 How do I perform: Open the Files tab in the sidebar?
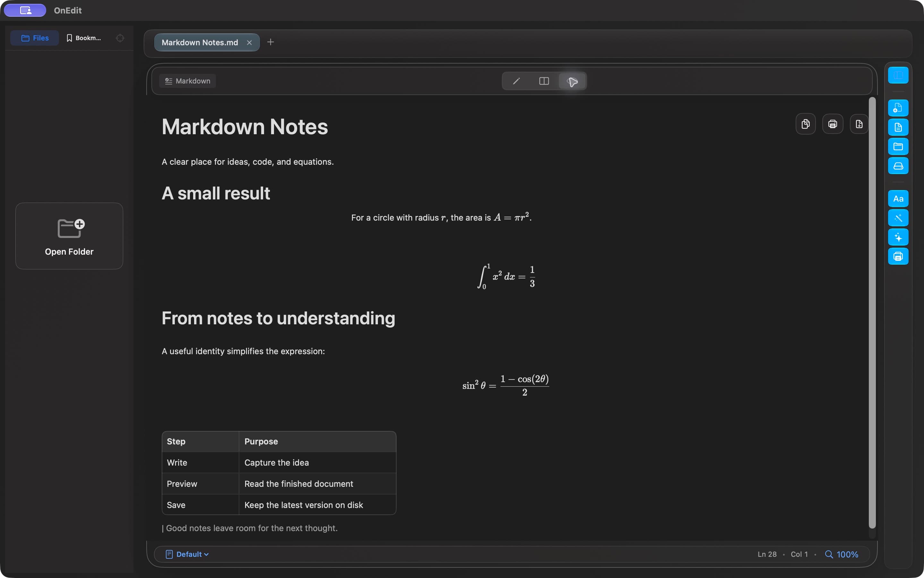(x=35, y=38)
